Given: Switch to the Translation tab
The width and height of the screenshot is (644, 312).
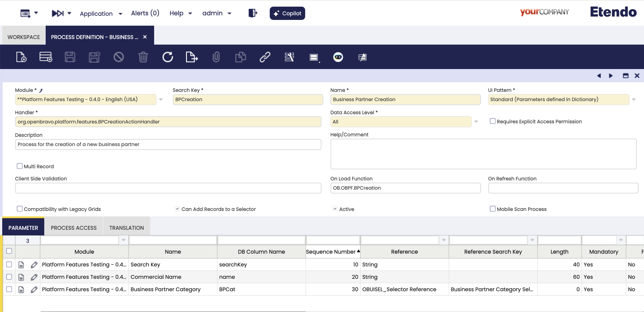Looking at the screenshot, I should pyautogui.click(x=126, y=227).
